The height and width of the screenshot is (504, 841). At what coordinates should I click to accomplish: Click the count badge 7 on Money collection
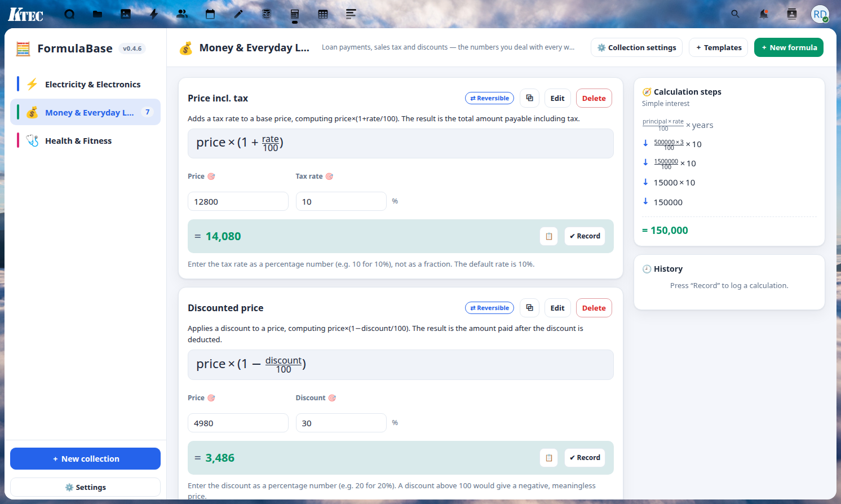click(148, 112)
